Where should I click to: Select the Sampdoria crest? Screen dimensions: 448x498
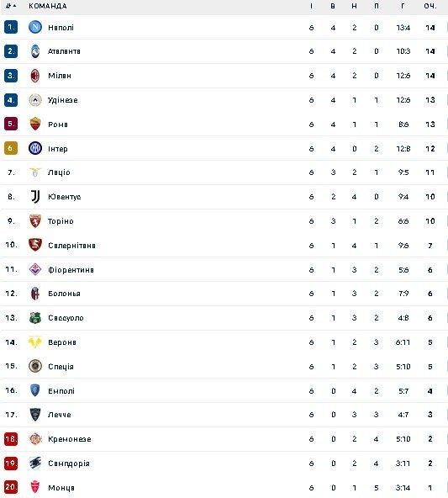pos(35,463)
